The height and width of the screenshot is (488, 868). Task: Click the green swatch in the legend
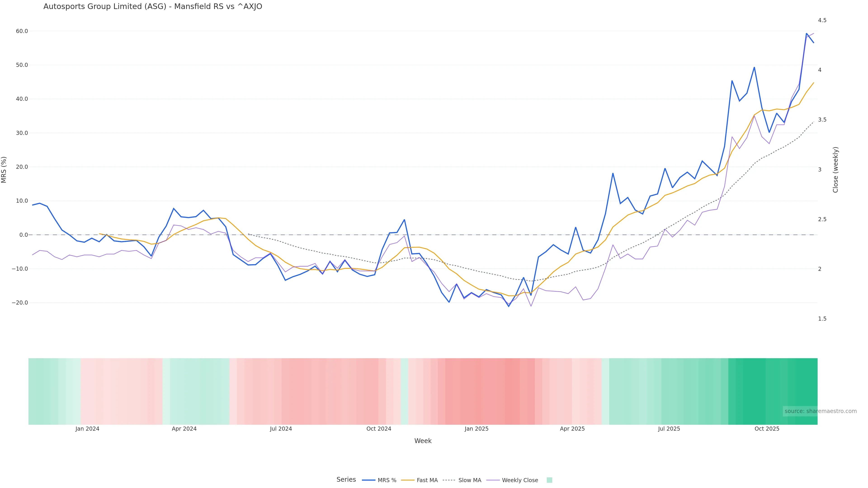point(549,480)
